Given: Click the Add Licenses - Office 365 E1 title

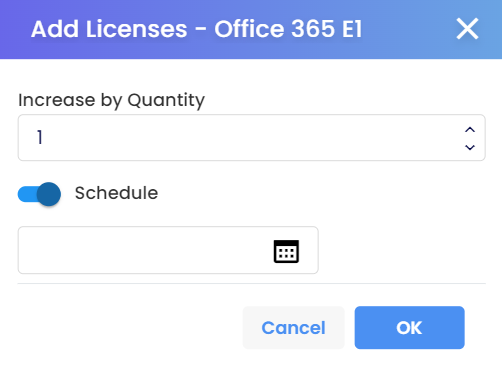Looking at the screenshot, I should point(196,29).
